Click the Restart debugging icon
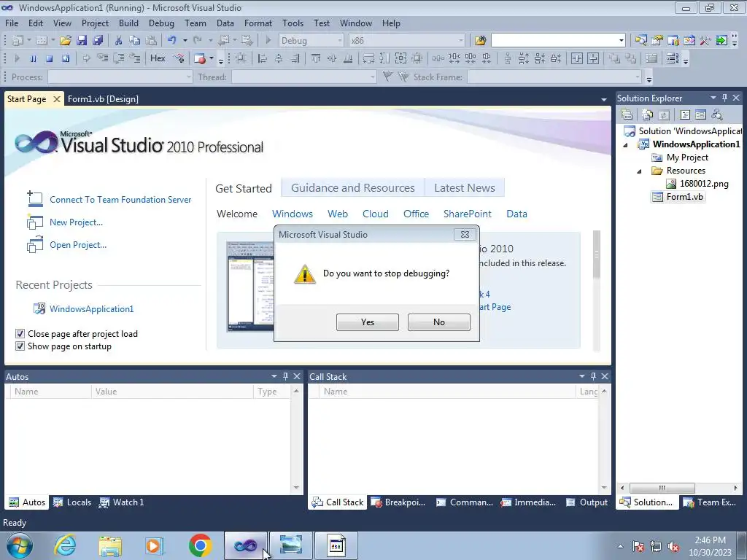 click(x=65, y=58)
